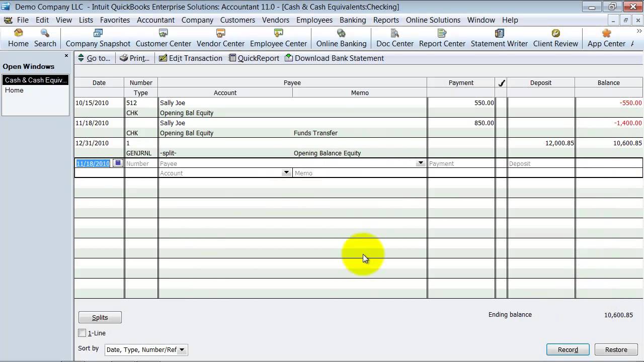Viewport: 644px width, 362px height.
Task: Click the cleared checkmark column header
Action: (x=501, y=83)
